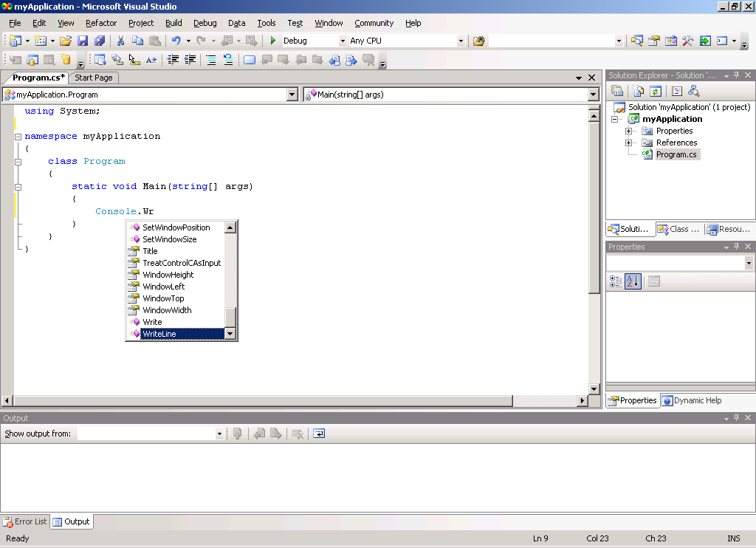Select Title from the IntelliSense list
The image size is (756, 548).
tap(176, 251)
